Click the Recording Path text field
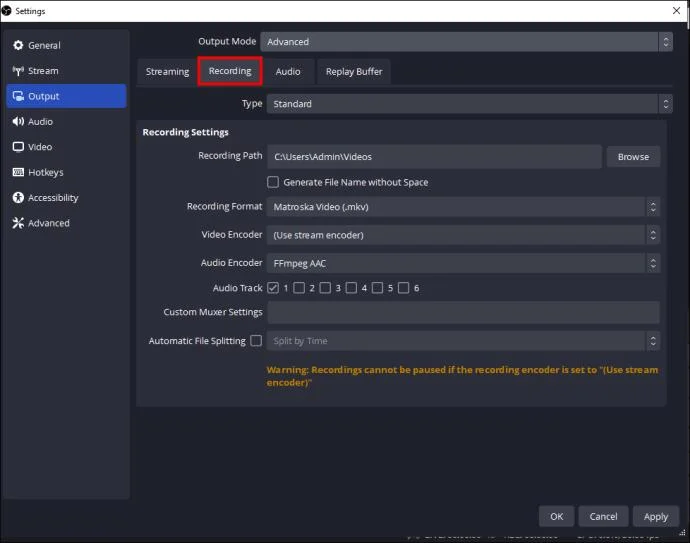690x543 pixels. (x=434, y=157)
